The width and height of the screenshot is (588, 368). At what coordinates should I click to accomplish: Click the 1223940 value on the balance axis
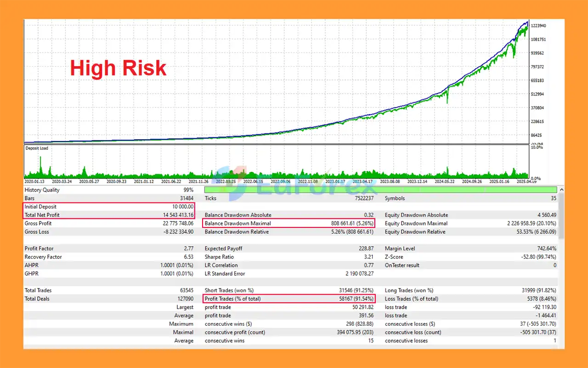coord(538,26)
